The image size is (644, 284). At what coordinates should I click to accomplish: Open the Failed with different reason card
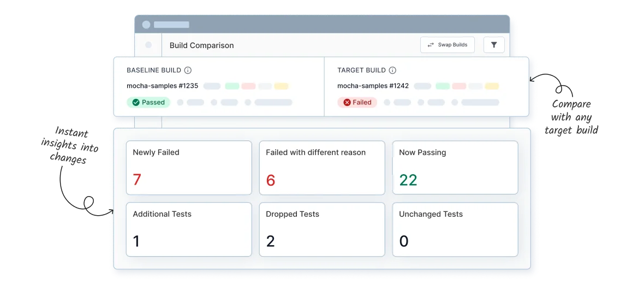click(x=322, y=168)
